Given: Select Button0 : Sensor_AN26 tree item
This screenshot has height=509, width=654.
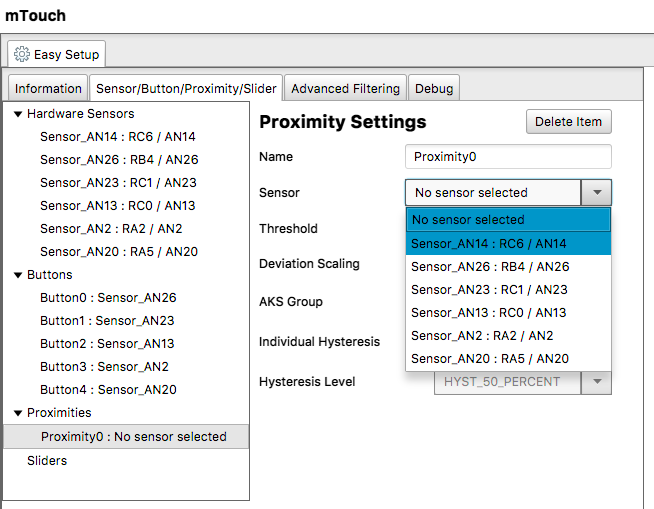Looking at the screenshot, I should pos(108,297).
